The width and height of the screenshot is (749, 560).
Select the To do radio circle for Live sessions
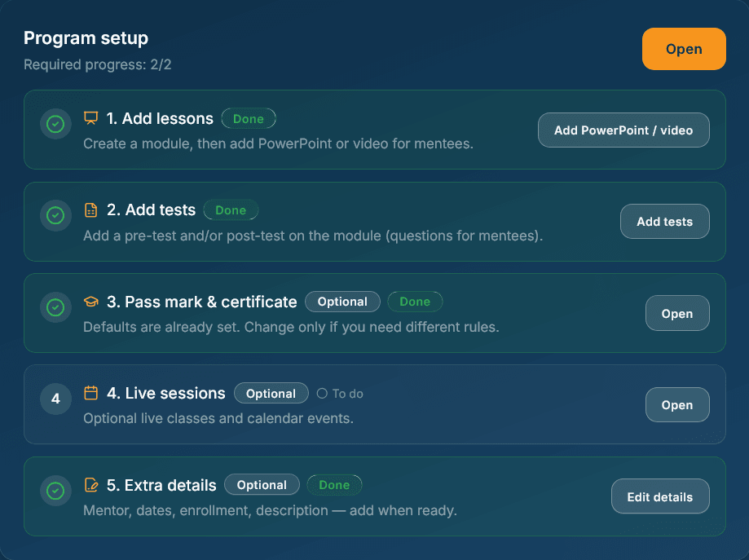click(322, 393)
